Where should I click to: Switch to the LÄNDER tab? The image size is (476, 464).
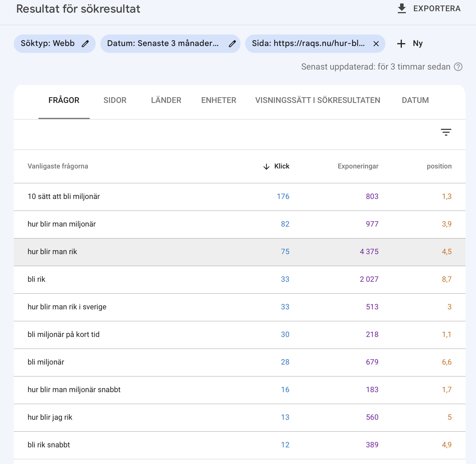pyautogui.click(x=166, y=100)
